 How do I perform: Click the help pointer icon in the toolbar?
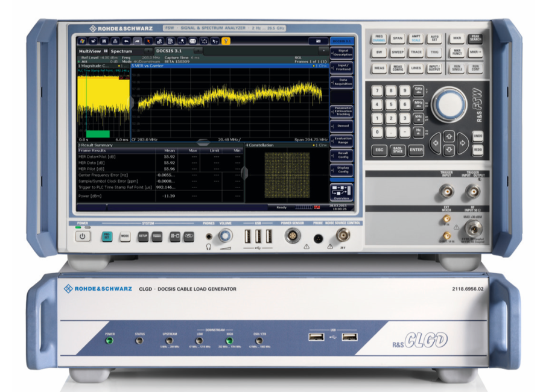coord(214,40)
